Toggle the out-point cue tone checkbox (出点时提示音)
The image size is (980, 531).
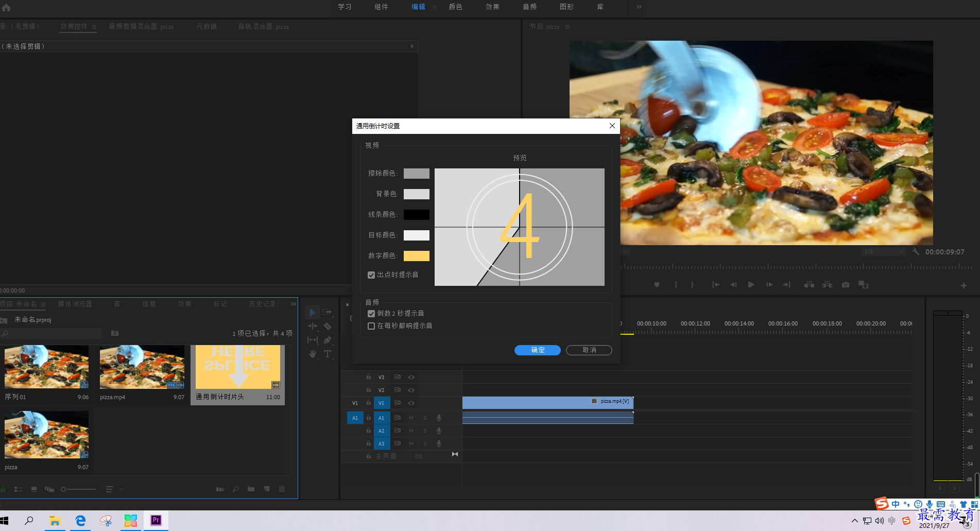(x=371, y=275)
